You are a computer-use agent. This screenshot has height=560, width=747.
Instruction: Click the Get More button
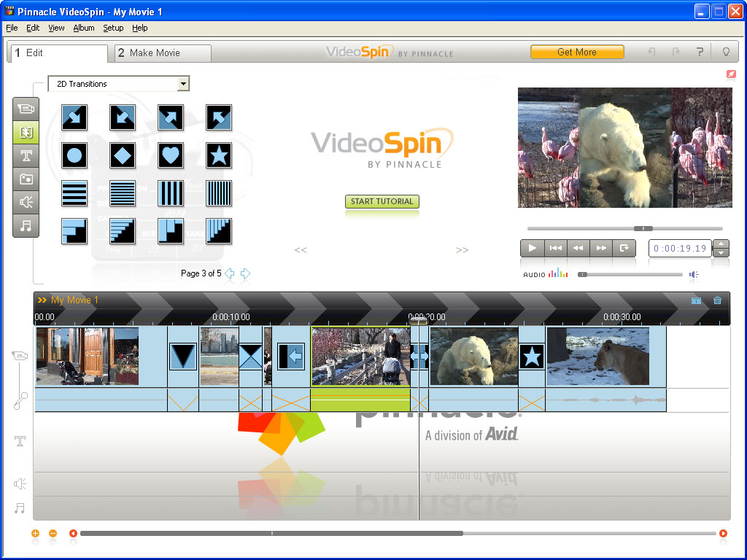click(576, 52)
